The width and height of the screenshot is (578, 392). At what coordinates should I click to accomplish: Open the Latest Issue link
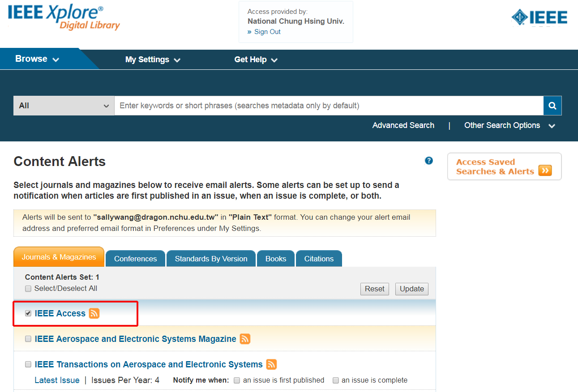pos(57,380)
